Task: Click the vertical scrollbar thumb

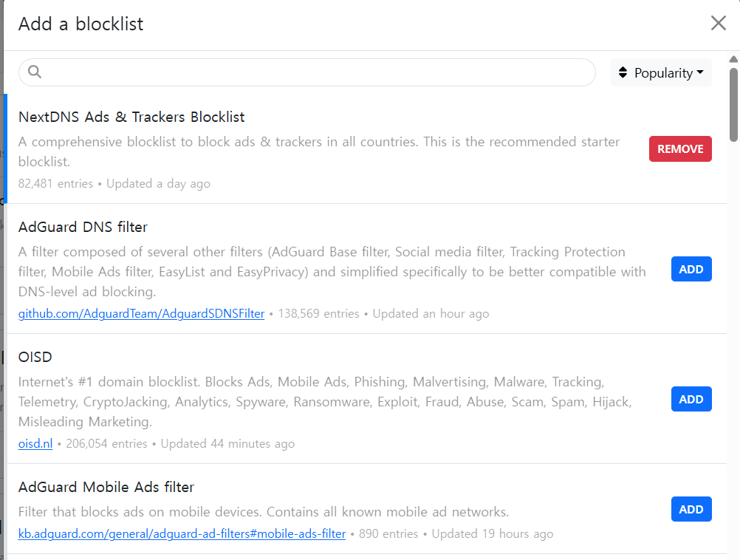Action: coord(733,105)
